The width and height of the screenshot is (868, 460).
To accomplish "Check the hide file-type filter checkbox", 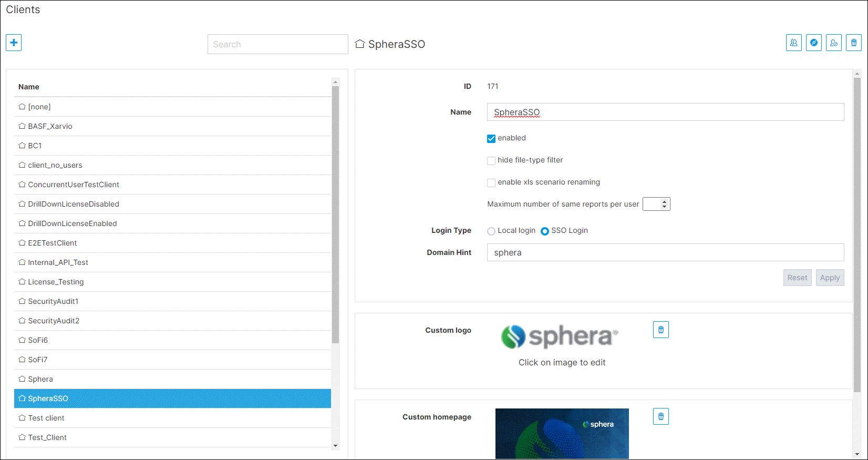I will [491, 161].
